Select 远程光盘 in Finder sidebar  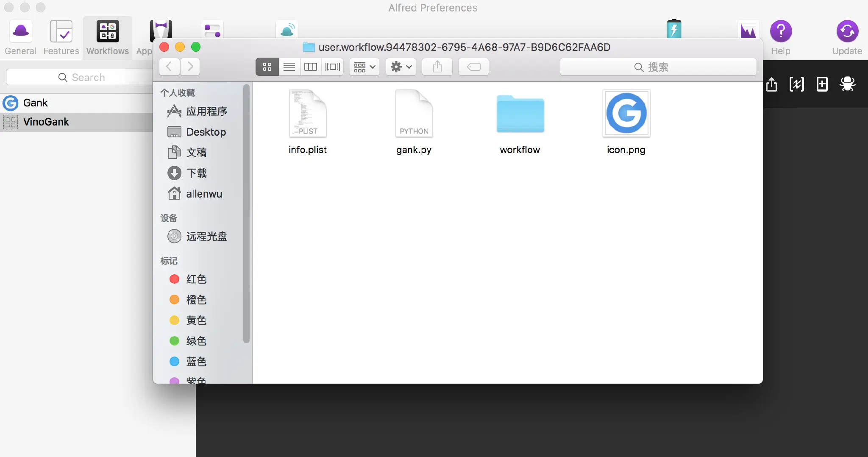[198, 236]
